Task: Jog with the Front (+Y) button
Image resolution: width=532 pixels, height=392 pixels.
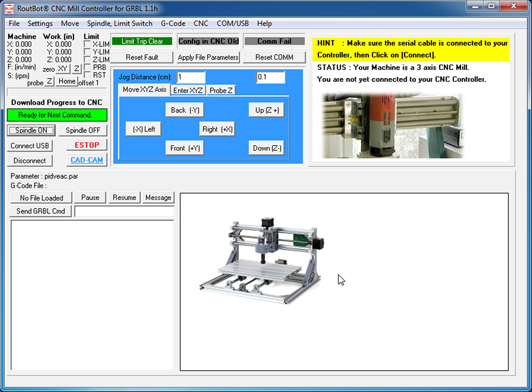Action: coord(185,148)
